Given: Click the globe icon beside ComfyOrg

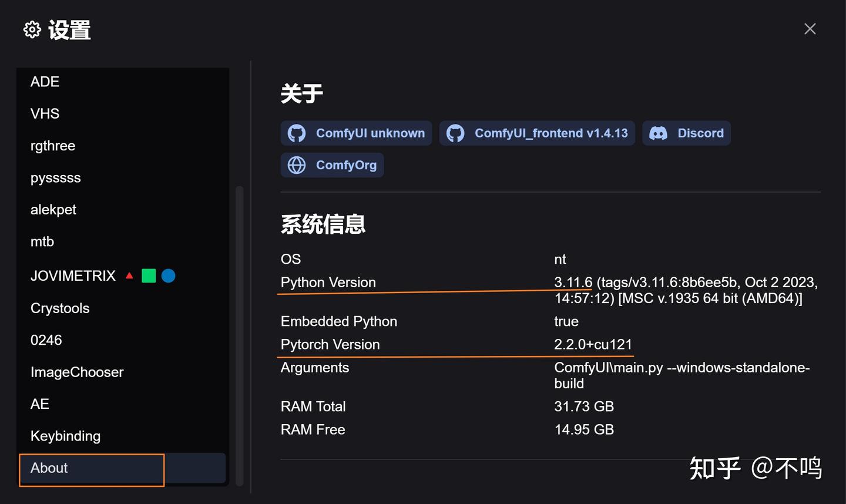Looking at the screenshot, I should (297, 165).
